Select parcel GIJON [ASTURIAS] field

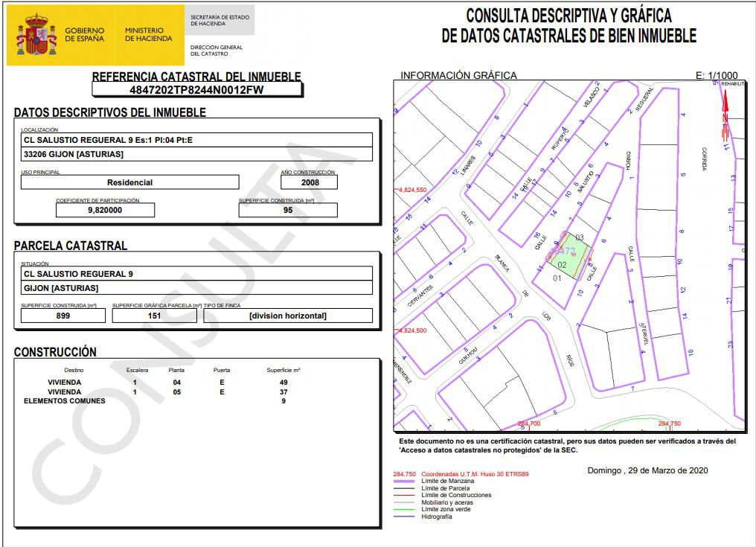click(x=196, y=288)
